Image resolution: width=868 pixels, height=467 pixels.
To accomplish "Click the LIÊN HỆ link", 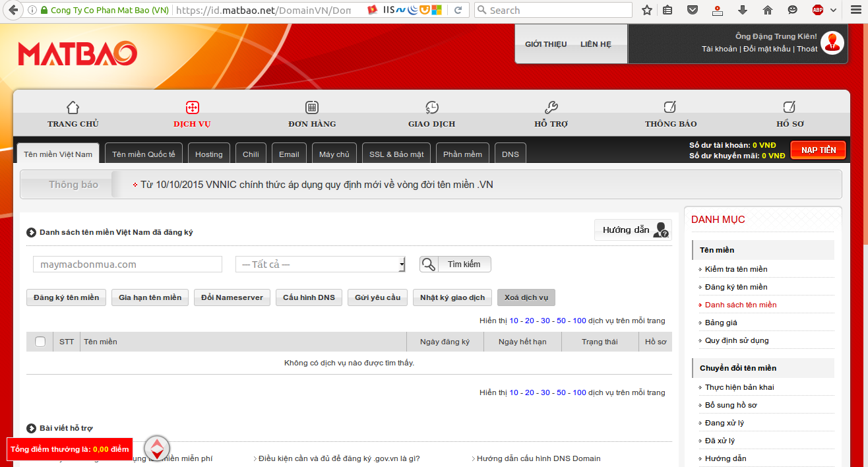I will tap(596, 44).
